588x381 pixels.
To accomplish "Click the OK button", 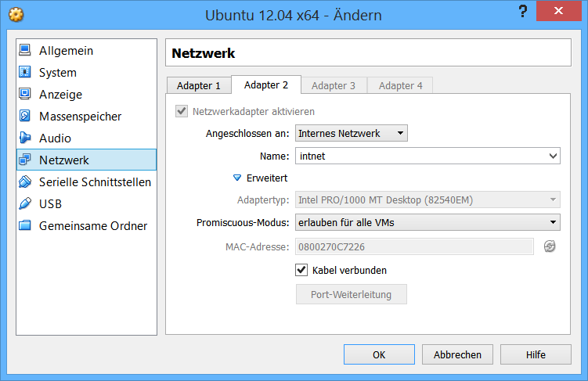I will (379, 354).
